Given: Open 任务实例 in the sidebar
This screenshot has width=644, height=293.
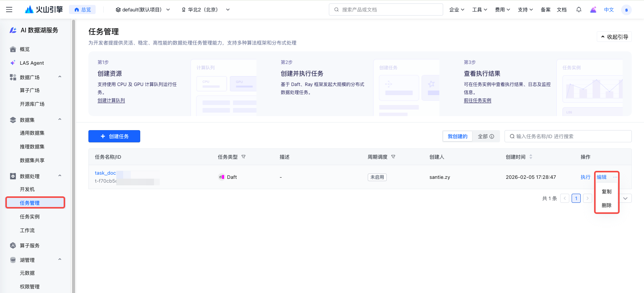Looking at the screenshot, I should coord(30,217).
